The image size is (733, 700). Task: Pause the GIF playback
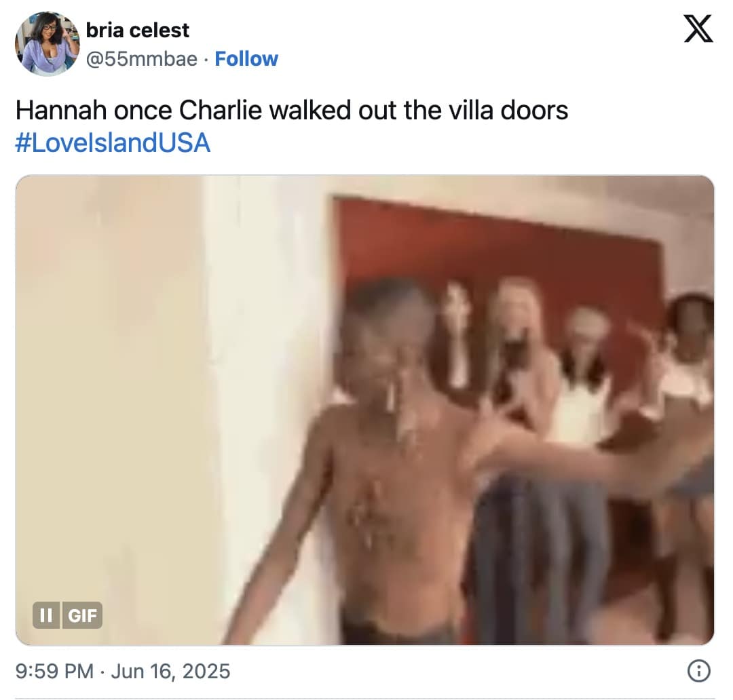click(46, 615)
